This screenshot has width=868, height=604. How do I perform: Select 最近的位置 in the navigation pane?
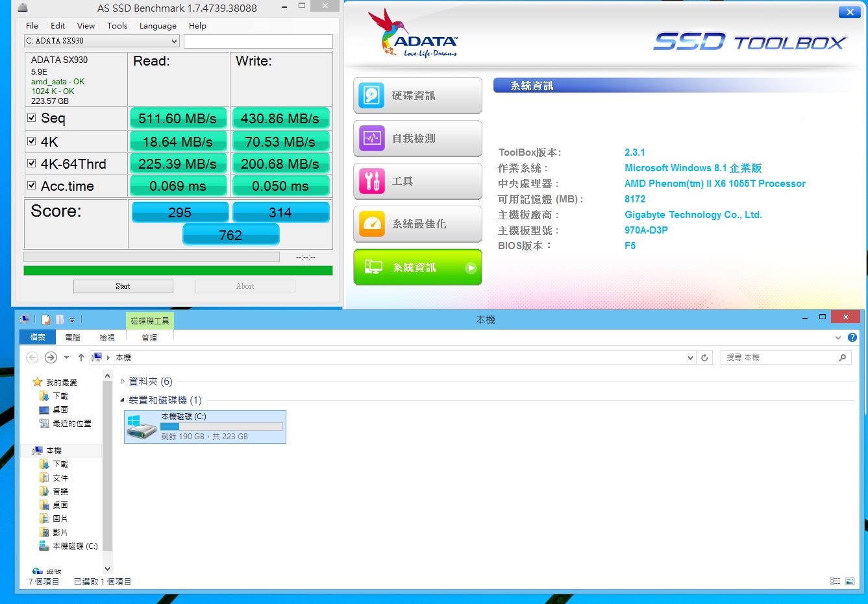pos(72,423)
